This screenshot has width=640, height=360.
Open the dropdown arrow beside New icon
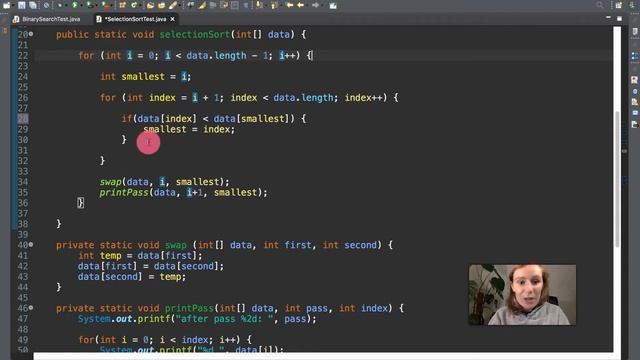pyautogui.click(x=13, y=6)
